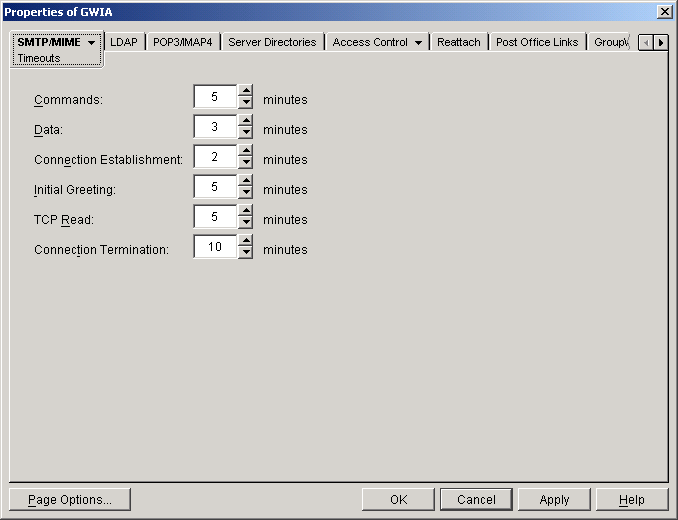Switch to the POP3/IMAP4 tab
The image size is (678, 520).
(x=182, y=42)
